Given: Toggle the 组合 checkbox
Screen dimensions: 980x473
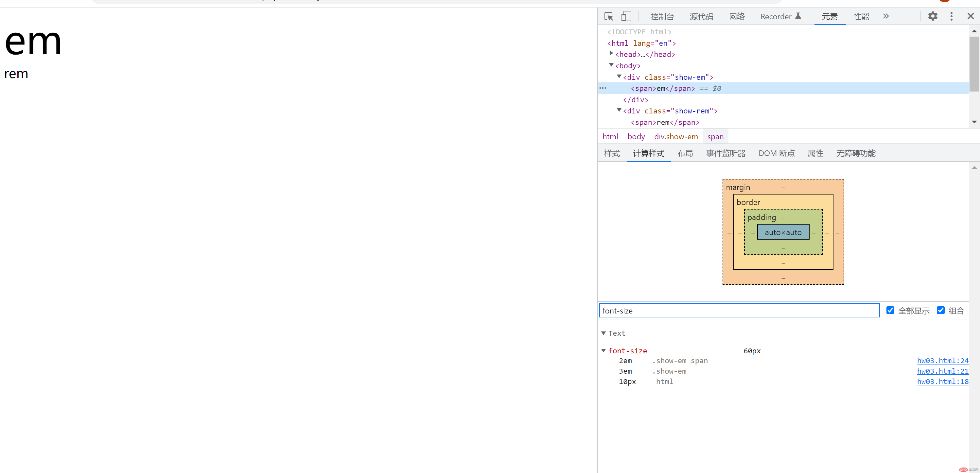Looking at the screenshot, I should point(940,310).
